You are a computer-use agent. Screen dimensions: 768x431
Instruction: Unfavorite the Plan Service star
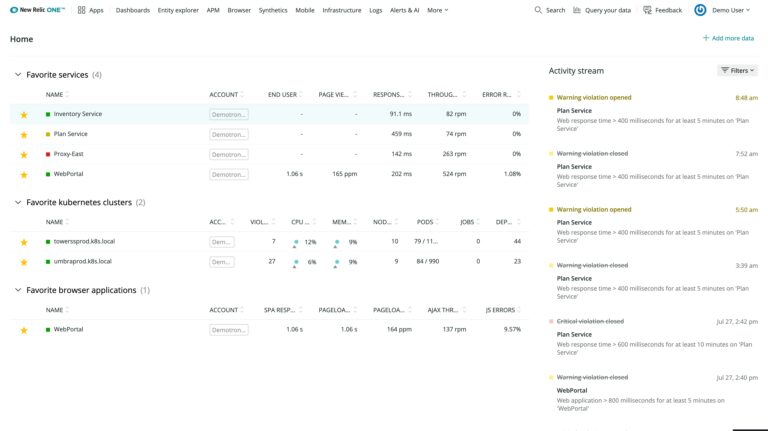click(x=24, y=135)
